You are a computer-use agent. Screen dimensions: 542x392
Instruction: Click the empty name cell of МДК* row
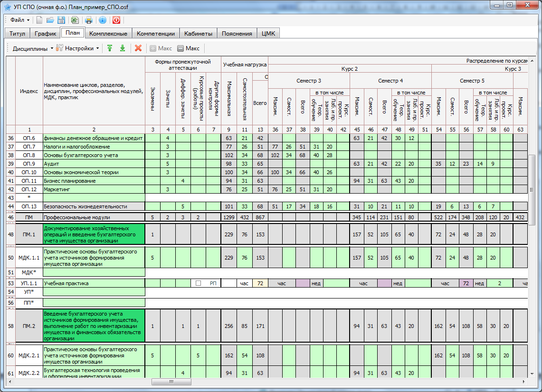(x=94, y=272)
